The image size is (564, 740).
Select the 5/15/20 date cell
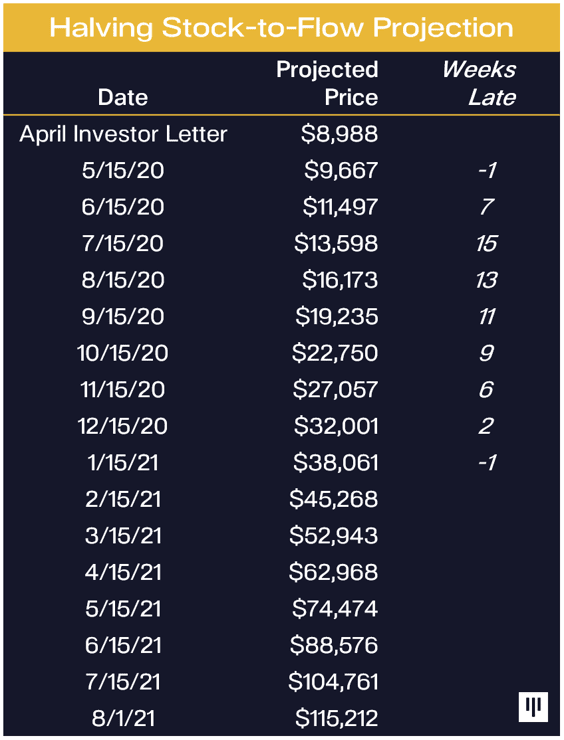(x=123, y=170)
